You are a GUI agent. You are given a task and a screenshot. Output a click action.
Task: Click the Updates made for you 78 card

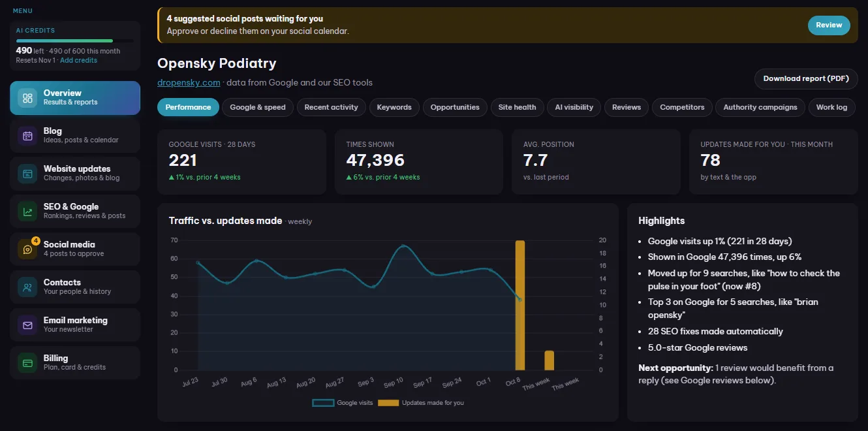point(773,161)
